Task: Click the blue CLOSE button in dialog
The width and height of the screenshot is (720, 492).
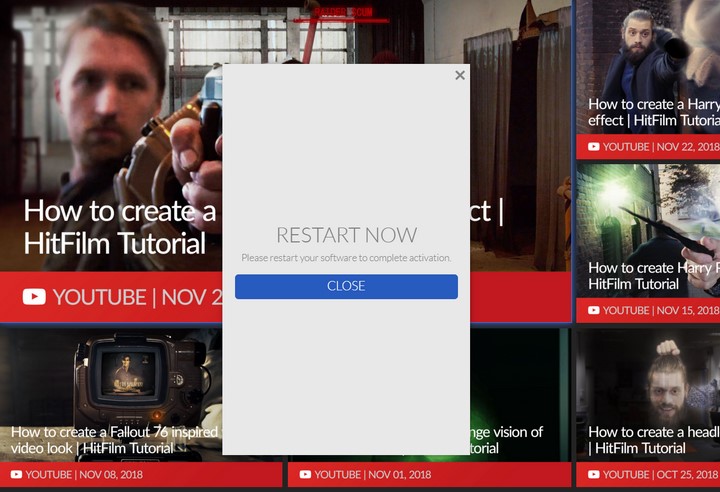Action: coord(346,286)
